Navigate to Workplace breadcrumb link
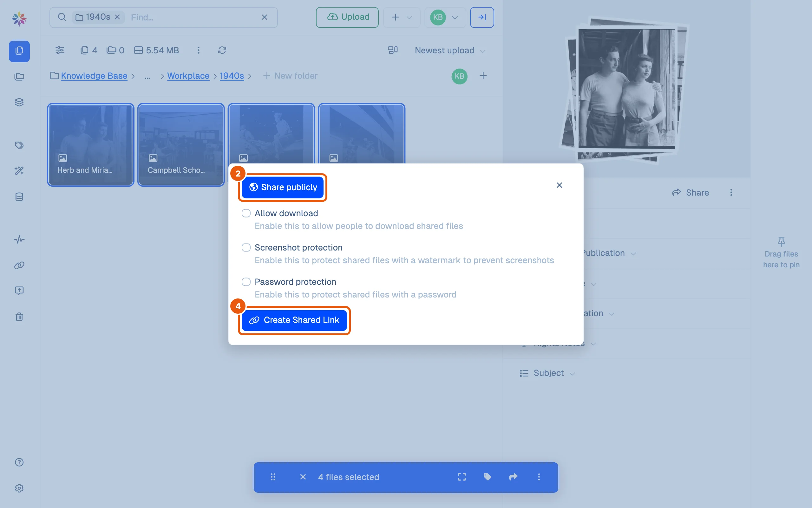This screenshot has width=812, height=508. tap(188, 76)
